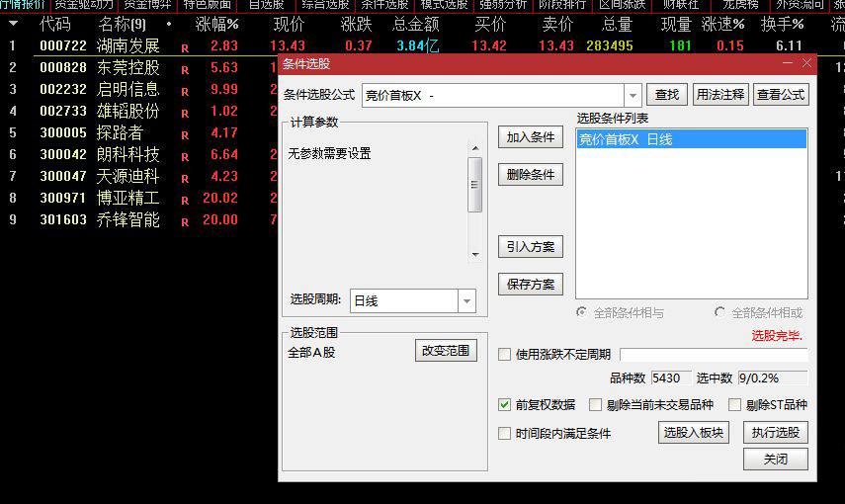845x504 pixels.
Task: Open the 强弱分析 tab
Action: point(503,5)
